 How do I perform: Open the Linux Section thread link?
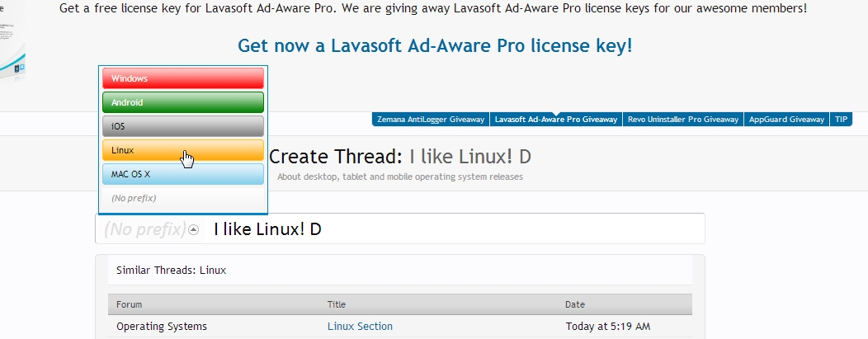pyautogui.click(x=360, y=327)
